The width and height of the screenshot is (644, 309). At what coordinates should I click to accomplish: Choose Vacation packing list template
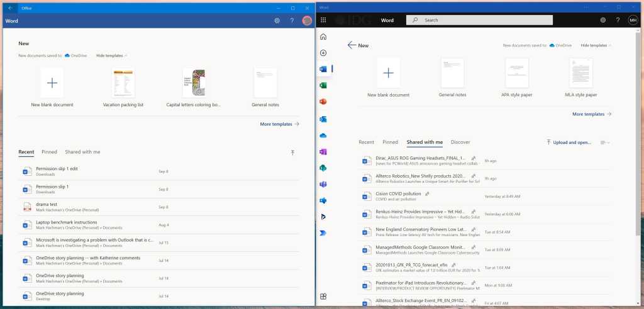pyautogui.click(x=123, y=87)
